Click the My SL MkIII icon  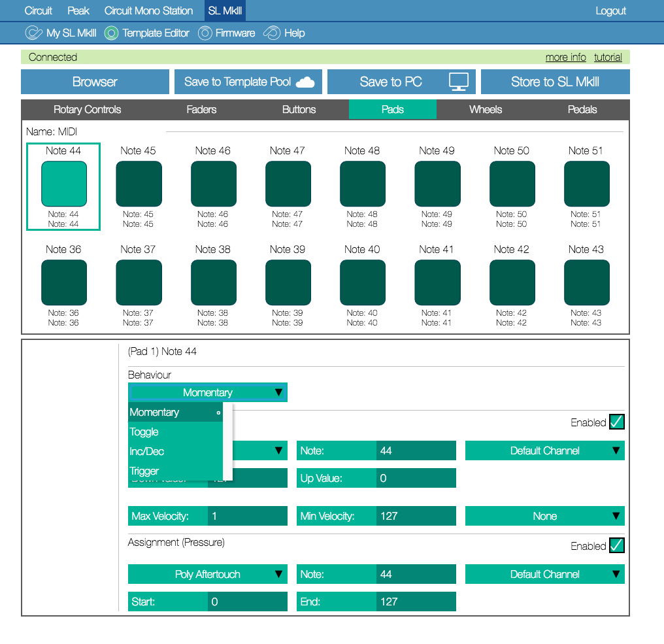coord(33,33)
